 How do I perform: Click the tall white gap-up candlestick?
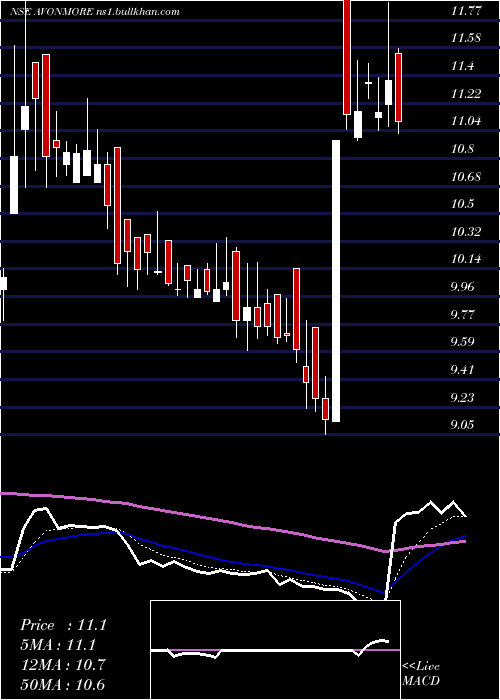(x=336, y=281)
